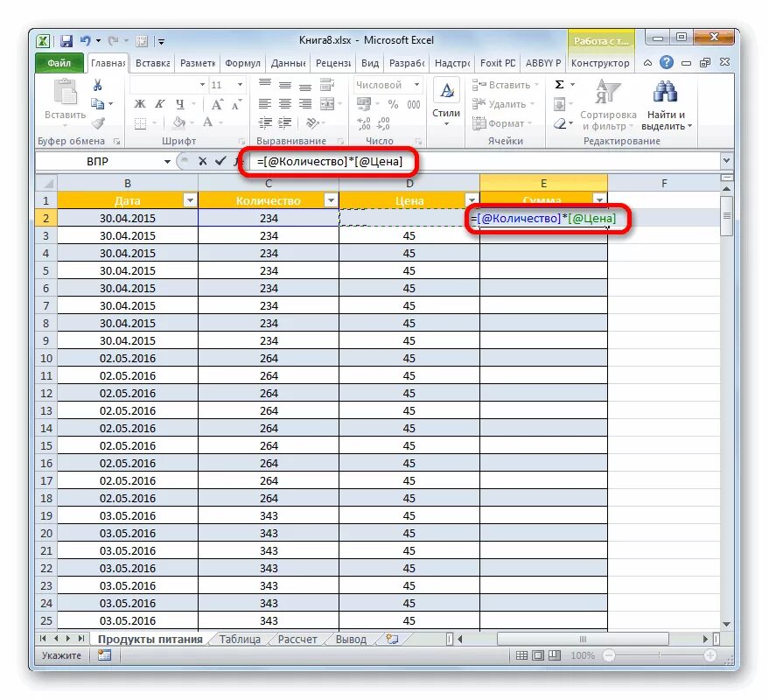Click the cell borders icon
769x700 pixels.
tap(140, 122)
